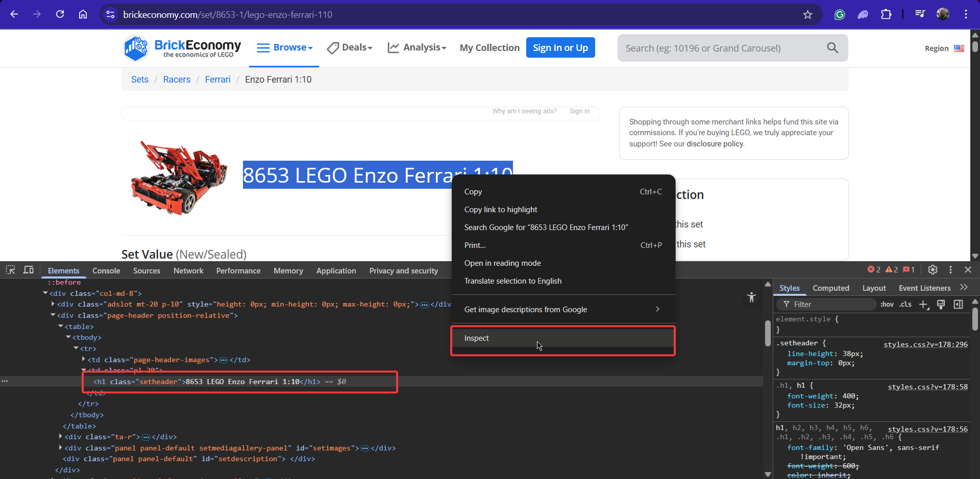Enable element state via new style rule plus
This screenshot has height=479, width=980.
[x=924, y=305]
